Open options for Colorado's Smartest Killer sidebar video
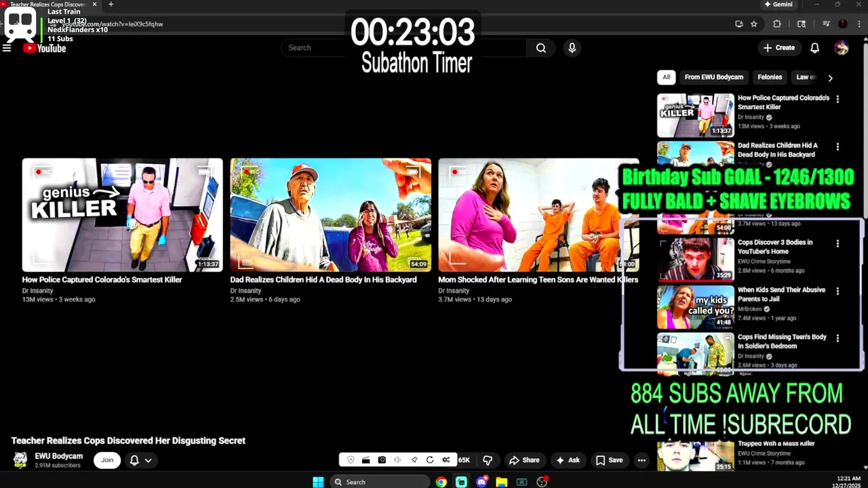The width and height of the screenshot is (868, 488). pos(837,99)
